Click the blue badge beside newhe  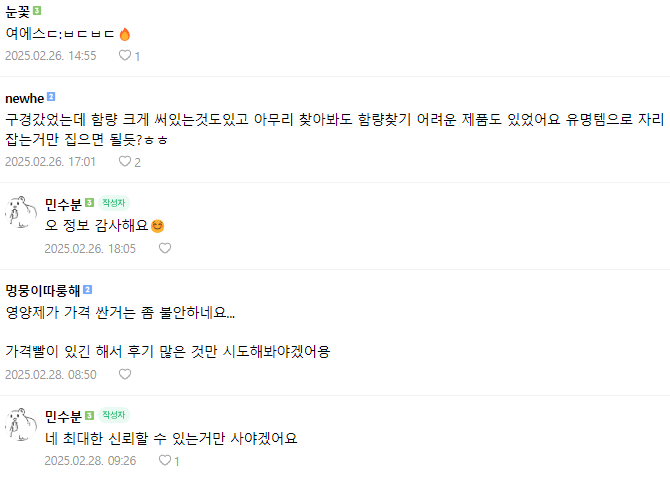click(x=50, y=97)
